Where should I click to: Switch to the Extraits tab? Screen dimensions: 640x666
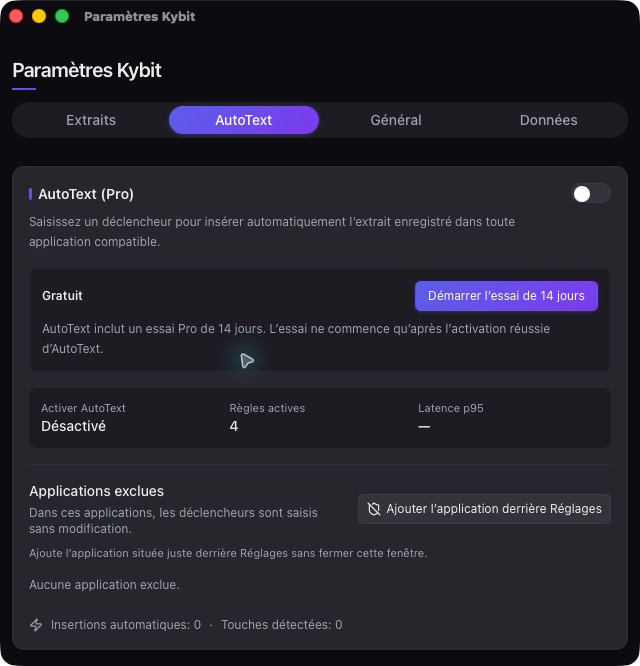click(x=91, y=120)
